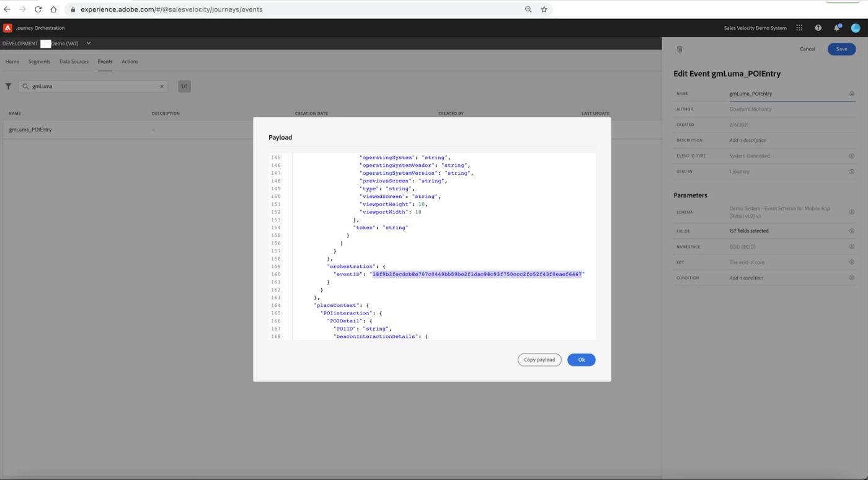This screenshot has height=480, width=868.
Task: Click Ok in Payload dialog
Action: [582, 360]
